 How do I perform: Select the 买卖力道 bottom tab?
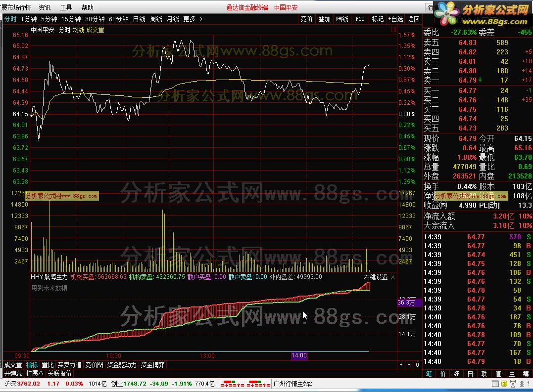pyautogui.click(x=69, y=365)
